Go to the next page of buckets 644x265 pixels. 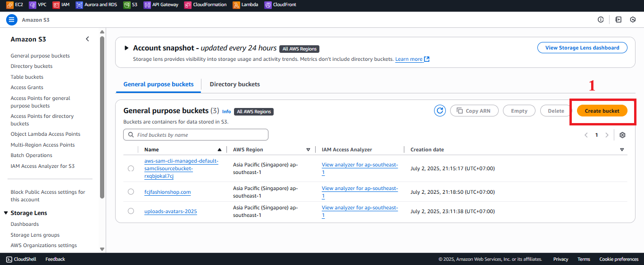607,135
